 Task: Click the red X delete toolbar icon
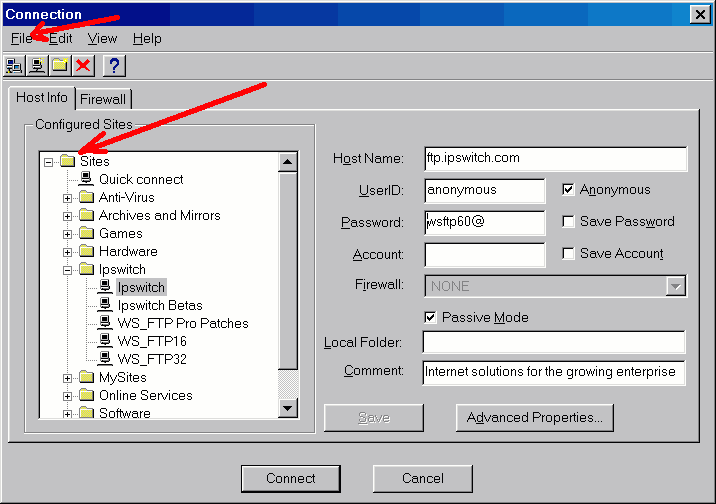83,66
